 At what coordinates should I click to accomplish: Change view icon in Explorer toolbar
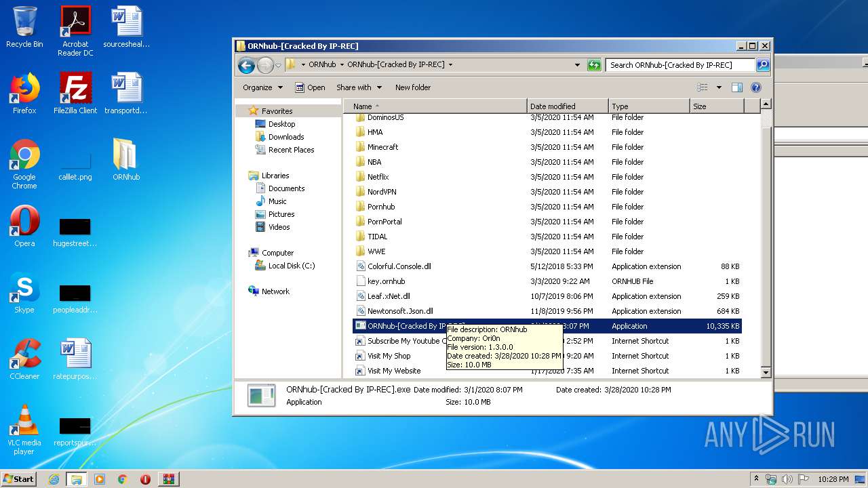click(703, 87)
